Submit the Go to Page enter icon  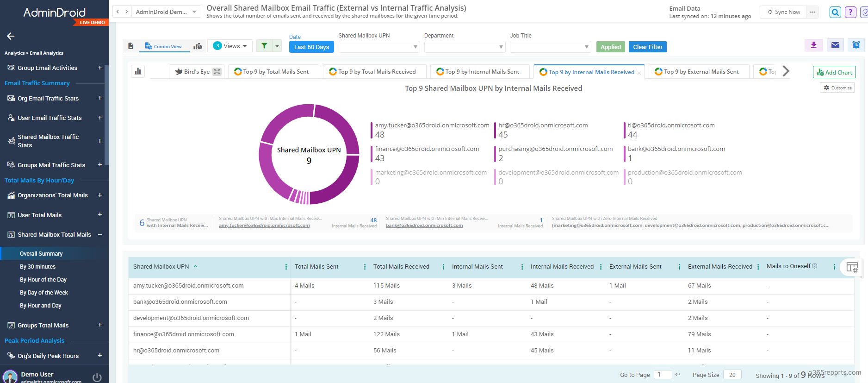678,375
